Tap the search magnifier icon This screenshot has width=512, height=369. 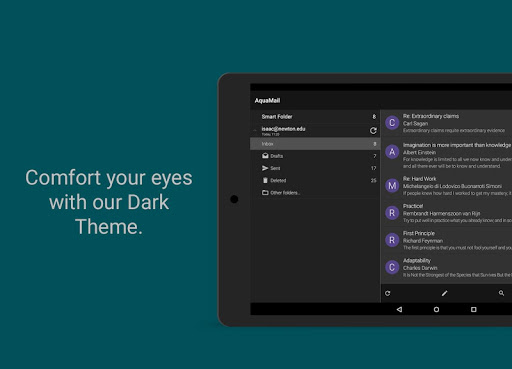pyautogui.click(x=501, y=293)
